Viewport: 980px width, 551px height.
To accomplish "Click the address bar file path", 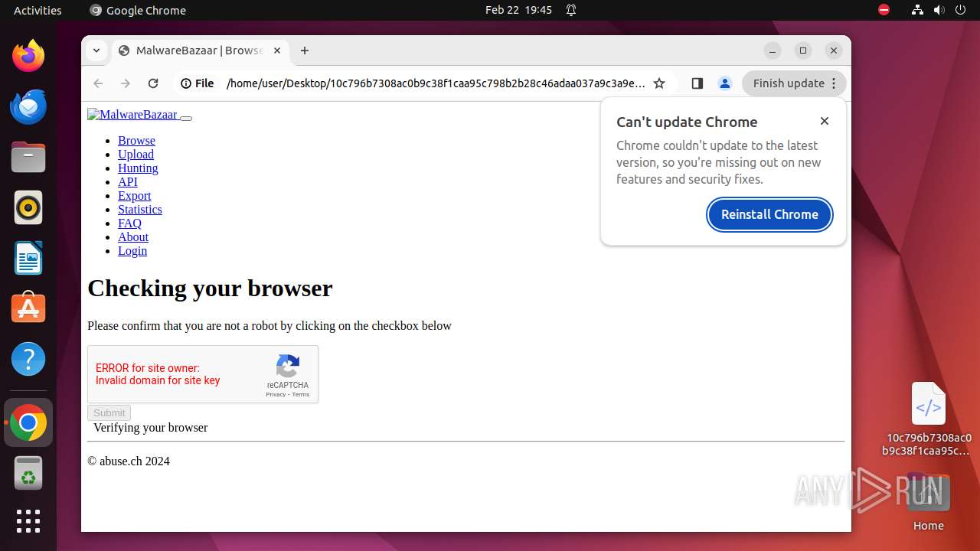I will click(x=436, y=83).
